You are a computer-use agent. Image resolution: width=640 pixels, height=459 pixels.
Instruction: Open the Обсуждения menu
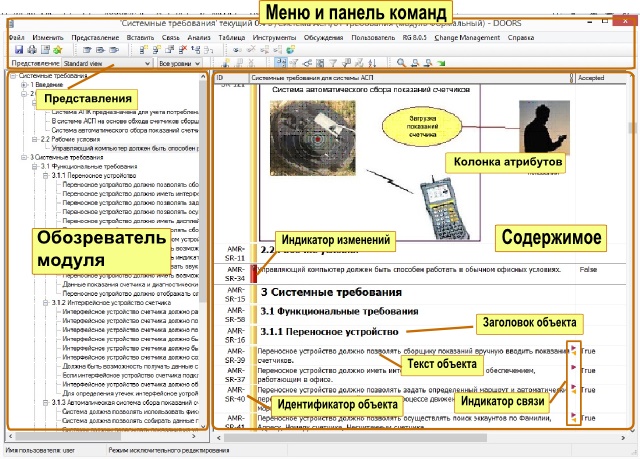click(x=323, y=38)
